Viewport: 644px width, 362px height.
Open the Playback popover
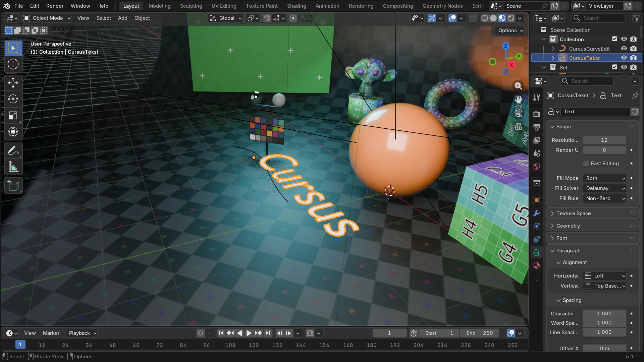[x=83, y=333]
